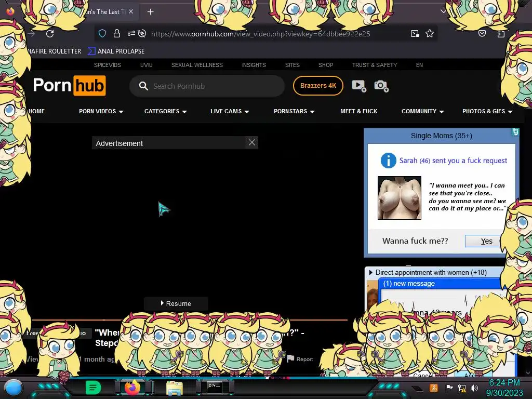Expand the VIDEOS nav dropdown
This screenshot has height=399, width=532.
[x=101, y=111]
